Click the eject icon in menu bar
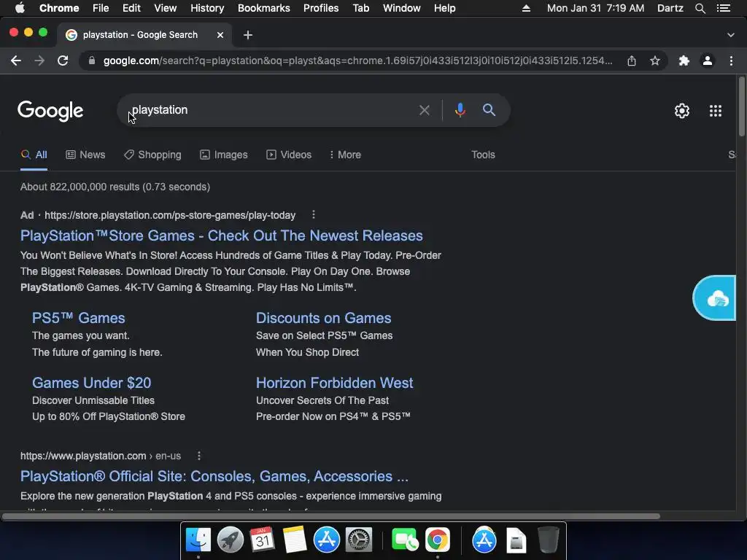Screen dimensions: 747x560 [526, 8]
